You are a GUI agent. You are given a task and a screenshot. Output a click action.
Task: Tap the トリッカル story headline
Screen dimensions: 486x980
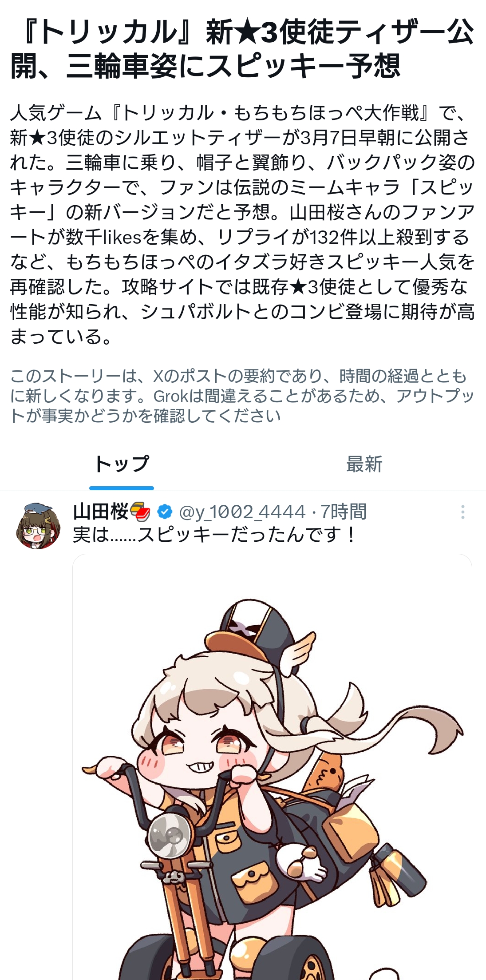pos(243,49)
